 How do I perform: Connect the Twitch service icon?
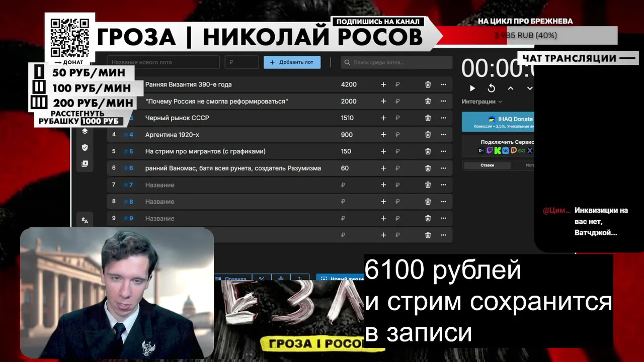(x=490, y=150)
